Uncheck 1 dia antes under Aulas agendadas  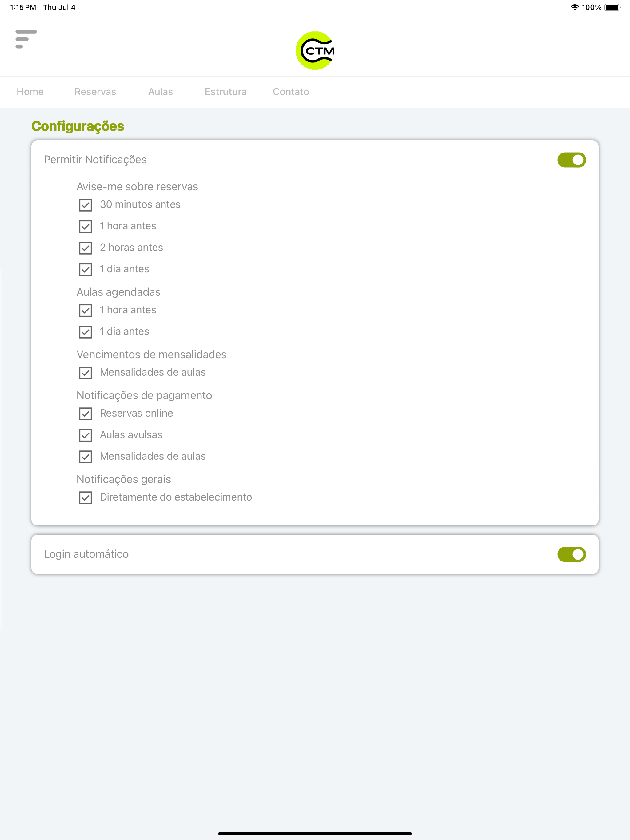click(x=86, y=332)
